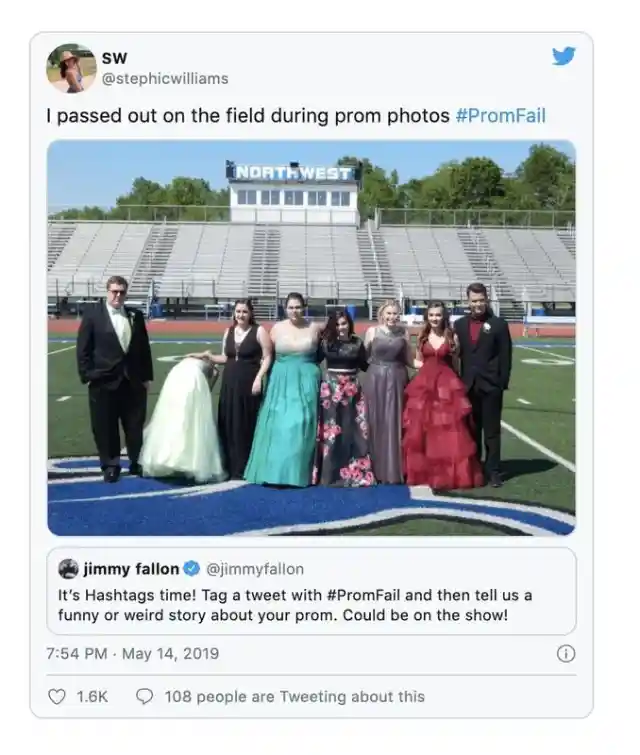The image size is (640, 755).
Task: Click the heart like icon
Action: point(57,697)
